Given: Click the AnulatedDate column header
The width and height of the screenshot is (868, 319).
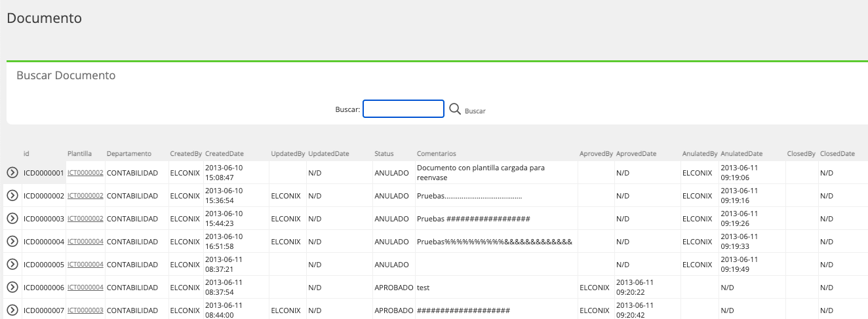Looking at the screenshot, I should coord(741,154).
